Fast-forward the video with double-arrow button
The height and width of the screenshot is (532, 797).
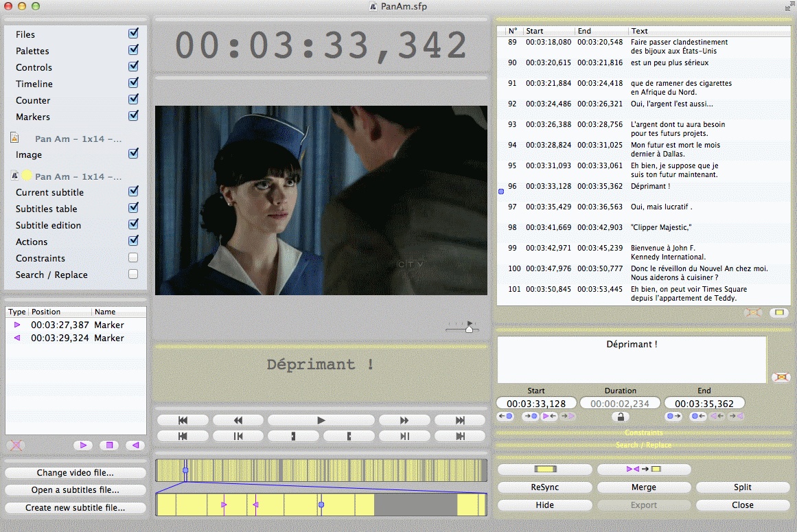[x=404, y=420]
